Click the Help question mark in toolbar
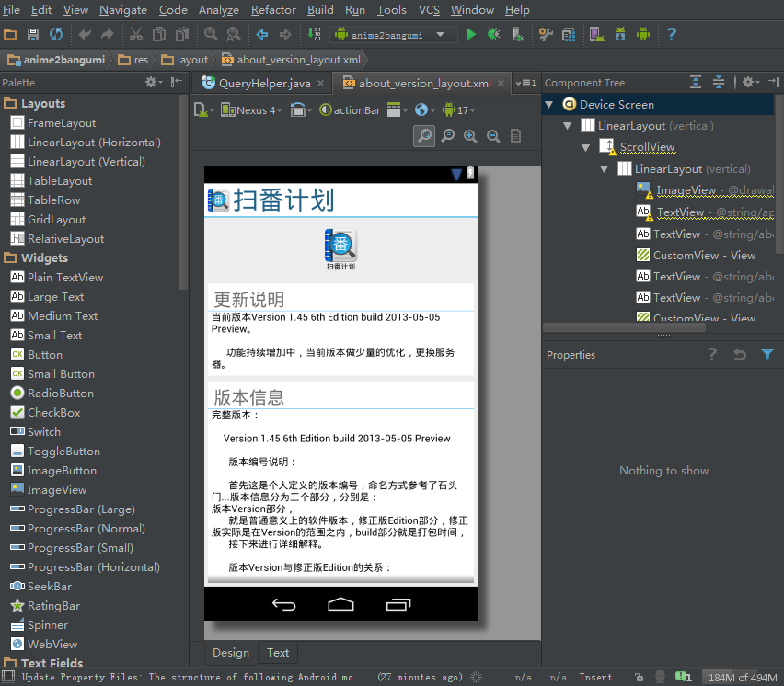Image resolution: width=784 pixels, height=686 pixels. tap(672, 34)
